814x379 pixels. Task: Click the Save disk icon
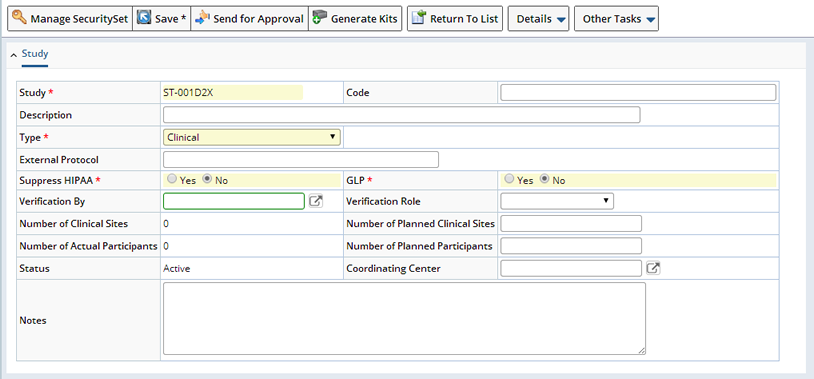pos(144,18)
